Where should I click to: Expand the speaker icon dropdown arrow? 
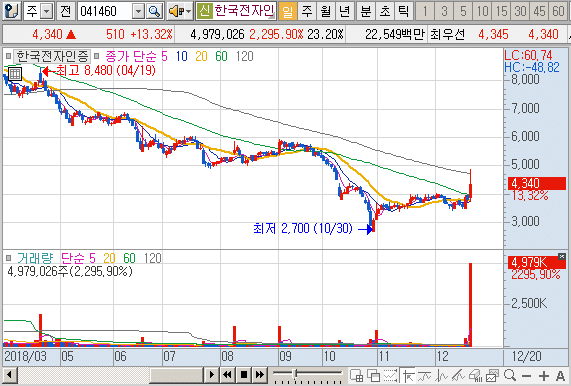click(188, 12)
